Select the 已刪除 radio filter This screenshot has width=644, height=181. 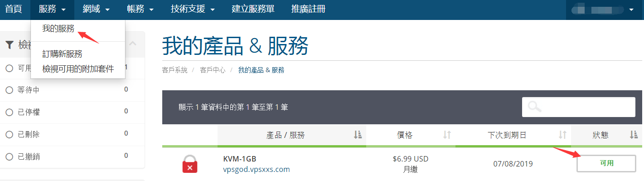(x=9, y=135)
